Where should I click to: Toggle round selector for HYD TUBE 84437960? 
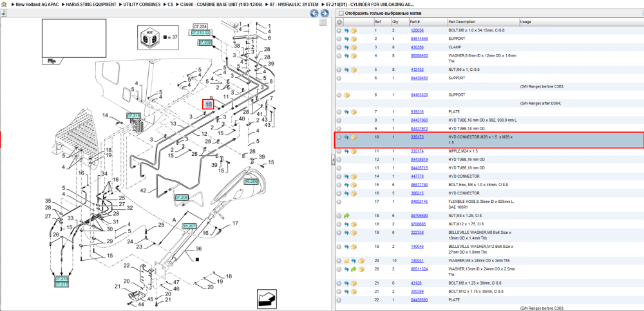[339, 120]
